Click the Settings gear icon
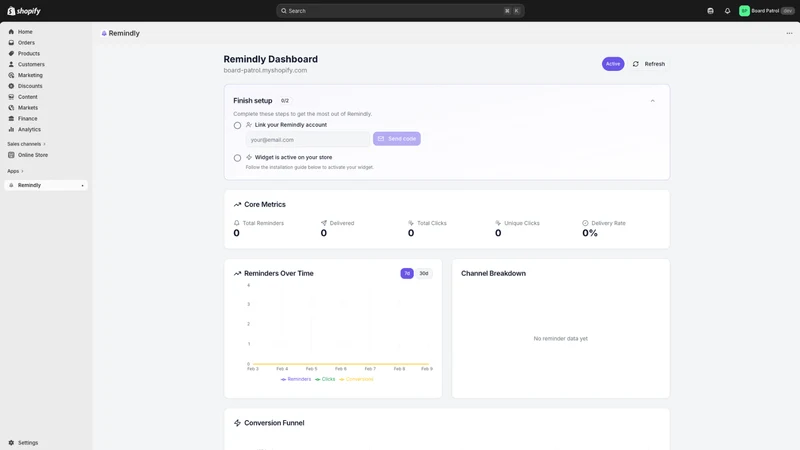This screenshot has height=450, width=800. [x=11, y=443]
